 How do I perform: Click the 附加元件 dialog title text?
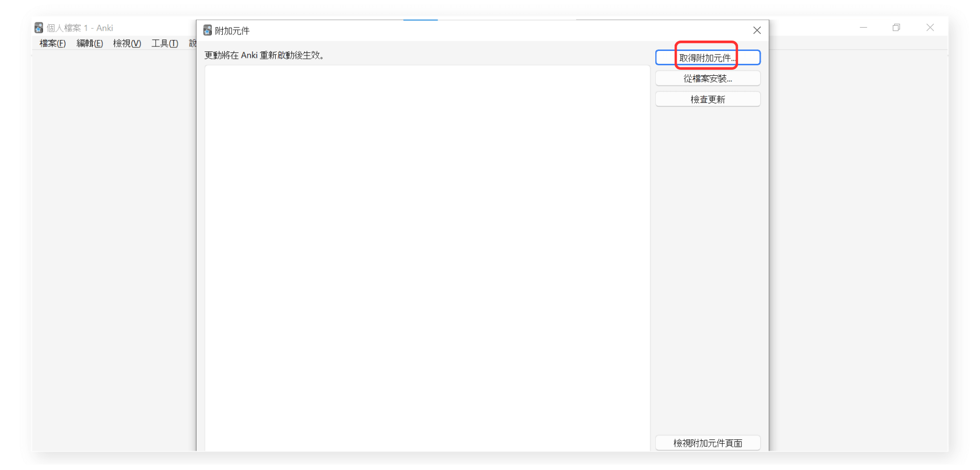tap(232, 31)
